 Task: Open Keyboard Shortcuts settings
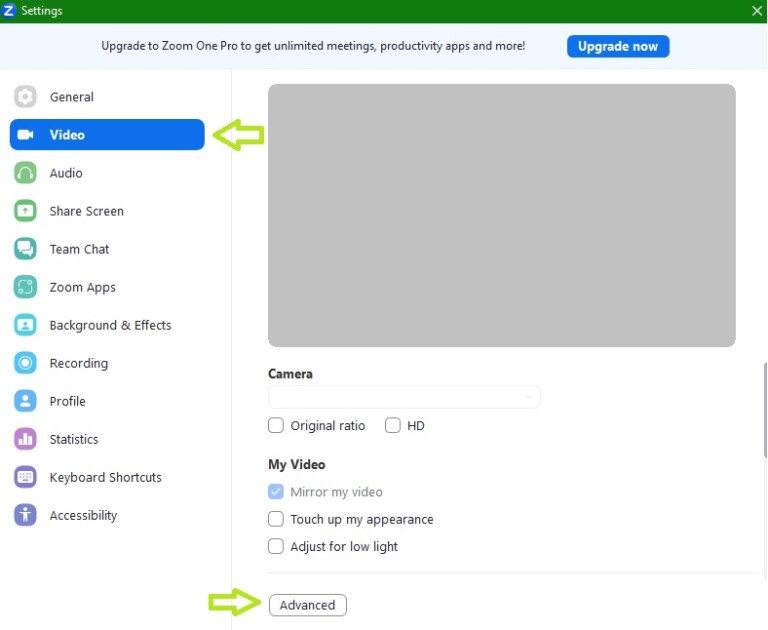click(x=107, y=477)
